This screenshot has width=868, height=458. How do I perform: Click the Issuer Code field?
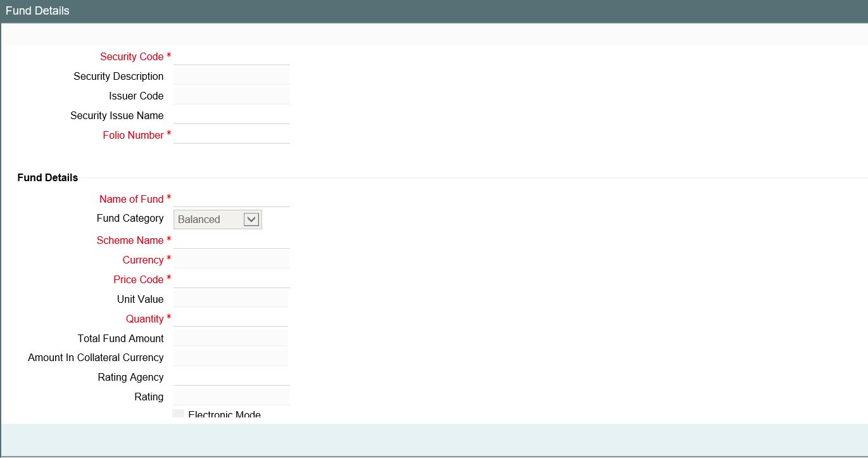pyautogui.click(x=232, y=96)
